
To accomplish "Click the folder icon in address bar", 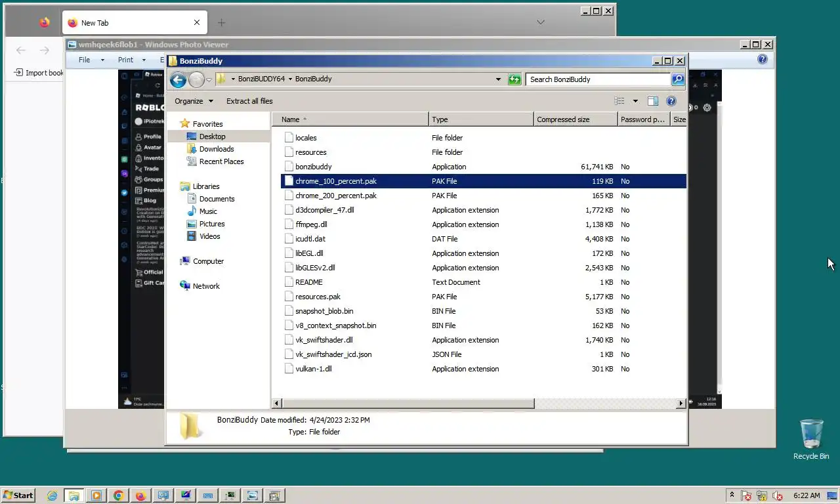I will 221,79.
